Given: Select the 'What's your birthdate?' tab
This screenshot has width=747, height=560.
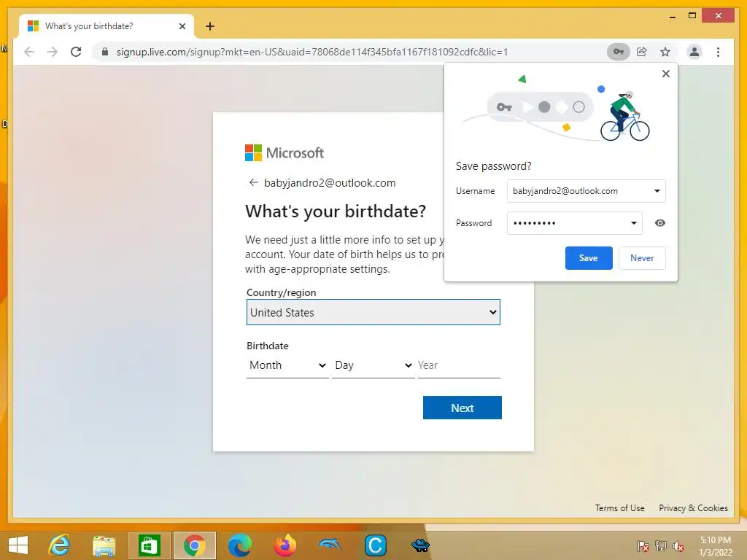Looking at the screenshot, I should tap(107, 26).
